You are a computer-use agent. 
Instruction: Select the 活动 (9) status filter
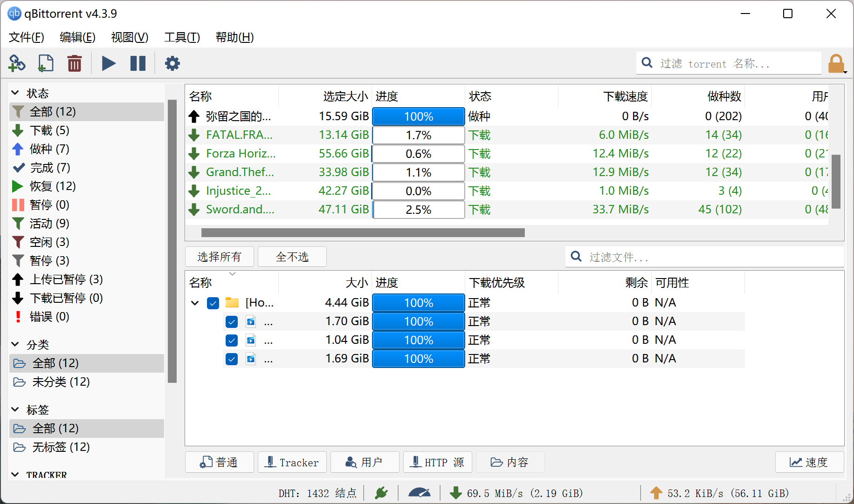point(87,224)
